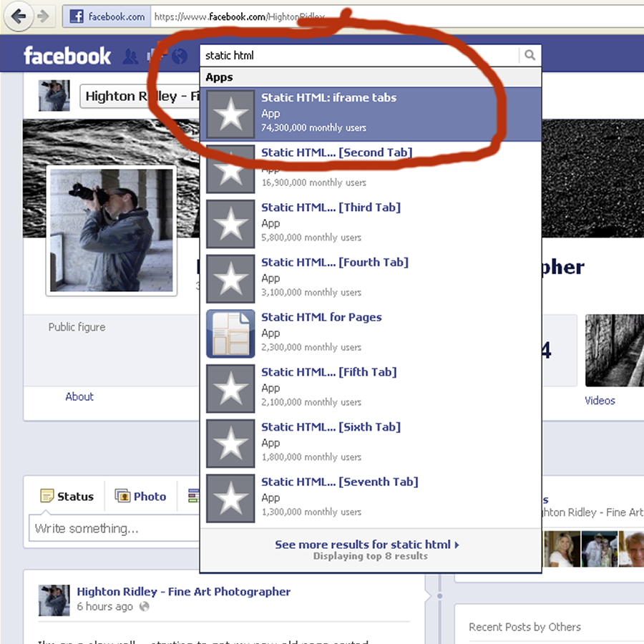Open the Highton Ridley page name dropdown
Image resolution: width=644 pixels, height=644 pixels.
point(140,96)
